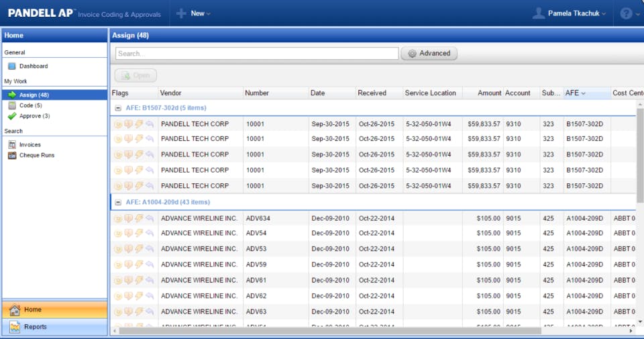Click the comment flag on ADV59 row
Viewport: 644px width, 339px height.
(129, 264)
